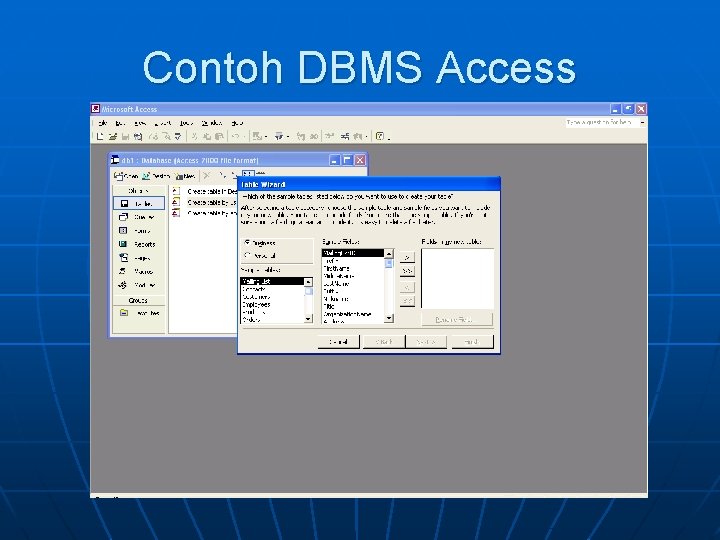Open the Help menu
Image resolution: width=720 pixels, height=540 pixels.
pos(237,123)
